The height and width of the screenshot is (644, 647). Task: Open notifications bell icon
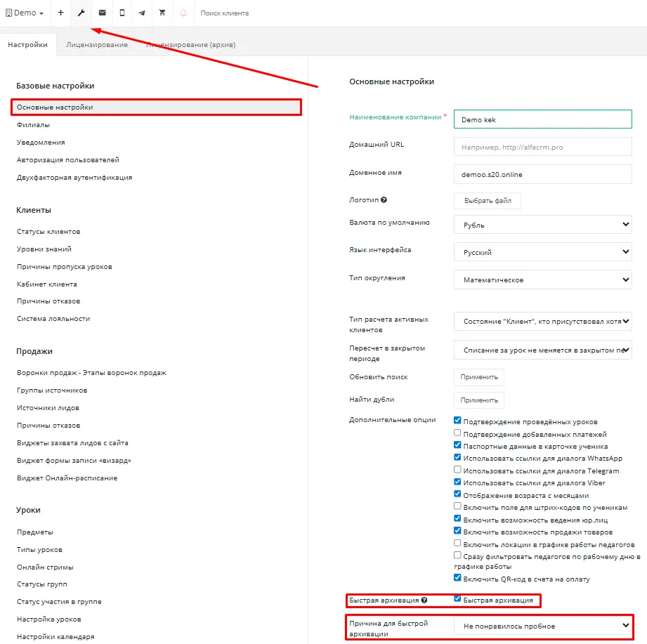(x=183, y=13)
